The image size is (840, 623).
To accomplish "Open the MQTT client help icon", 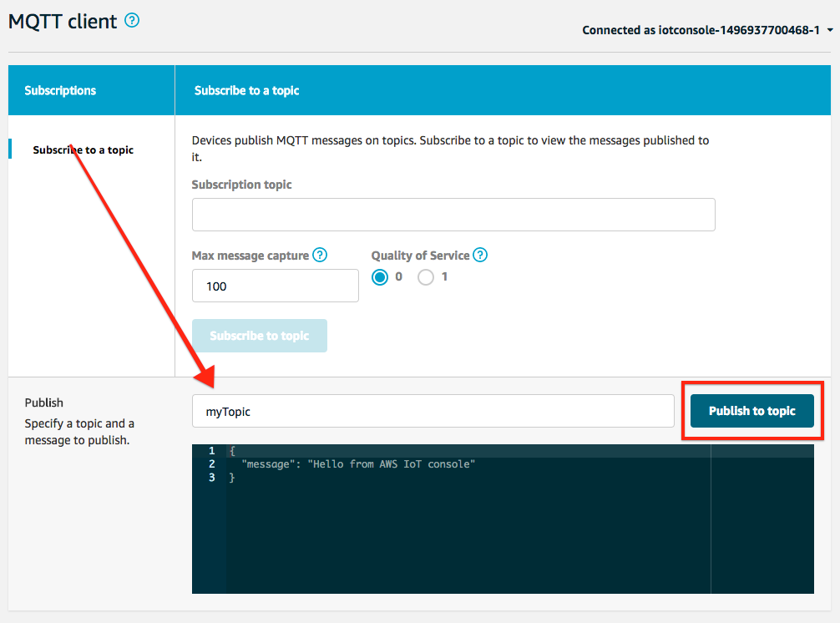I will (132, 22).
